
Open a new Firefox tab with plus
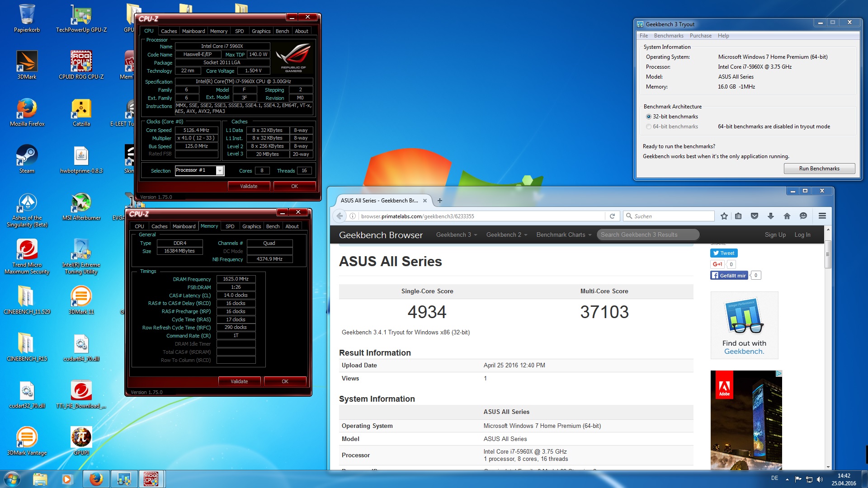tap(440, 201)
